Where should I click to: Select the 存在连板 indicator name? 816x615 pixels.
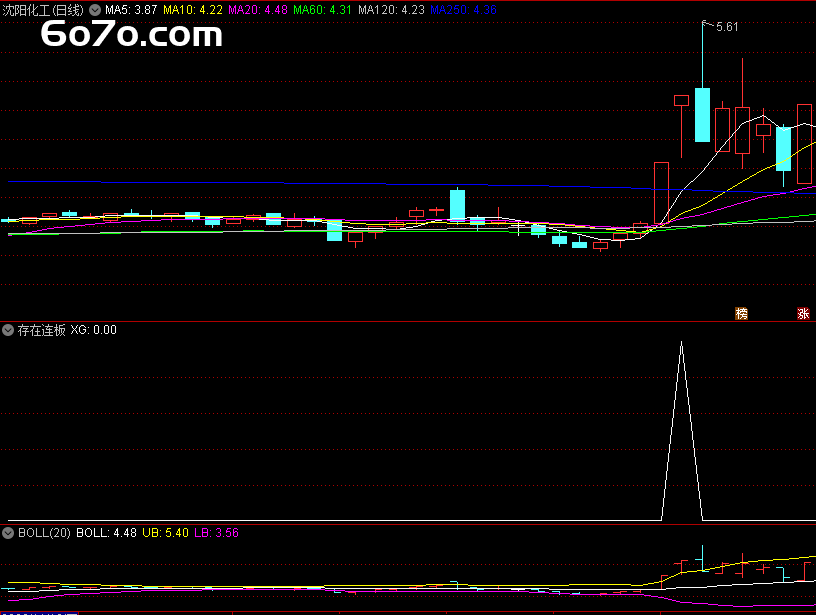tap(42, 330)
